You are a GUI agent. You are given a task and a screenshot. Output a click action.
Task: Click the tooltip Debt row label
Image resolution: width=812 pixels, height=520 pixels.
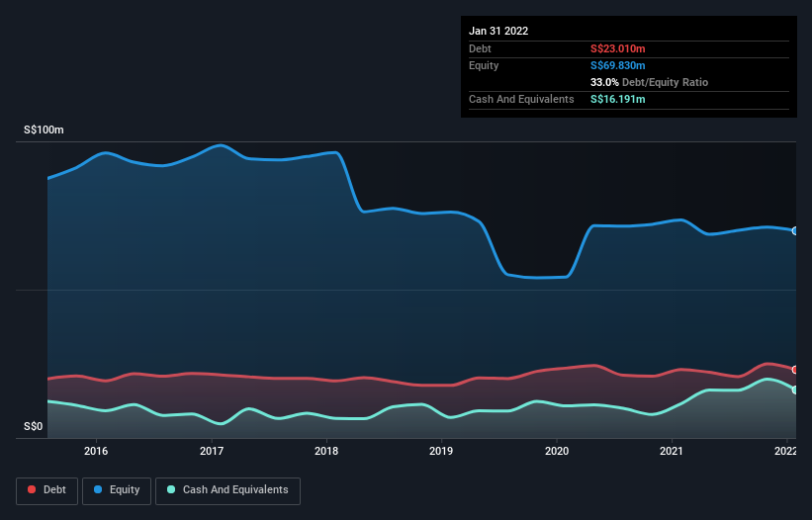coord(480,48)
